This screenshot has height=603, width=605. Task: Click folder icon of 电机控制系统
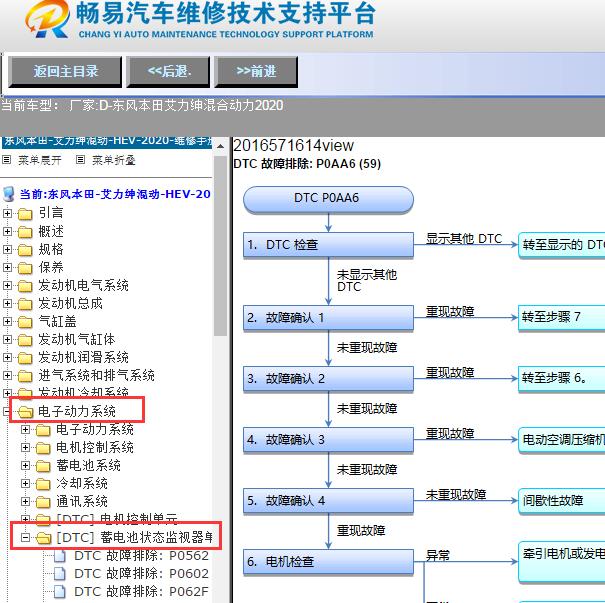click(43, 448)
